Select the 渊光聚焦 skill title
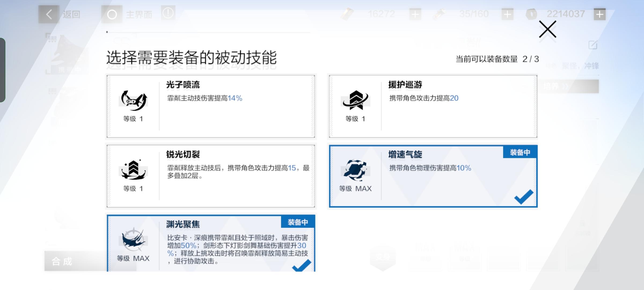This screenshot has width=644, height=290. [x=183, y=224]
